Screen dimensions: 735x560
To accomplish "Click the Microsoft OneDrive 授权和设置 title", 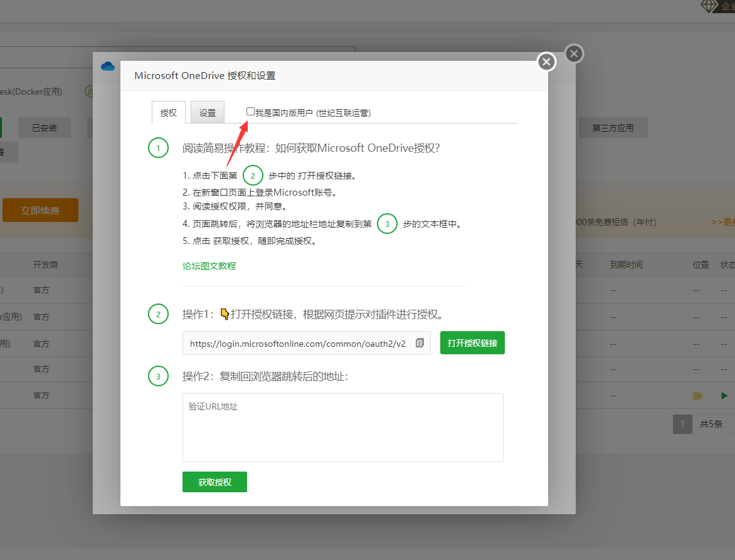I will pos(205,75).
